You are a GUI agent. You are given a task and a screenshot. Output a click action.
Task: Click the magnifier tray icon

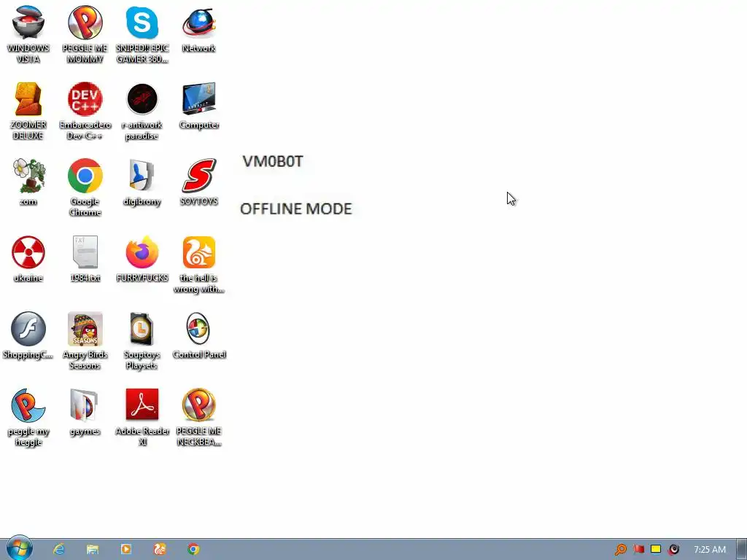point(620,550)
